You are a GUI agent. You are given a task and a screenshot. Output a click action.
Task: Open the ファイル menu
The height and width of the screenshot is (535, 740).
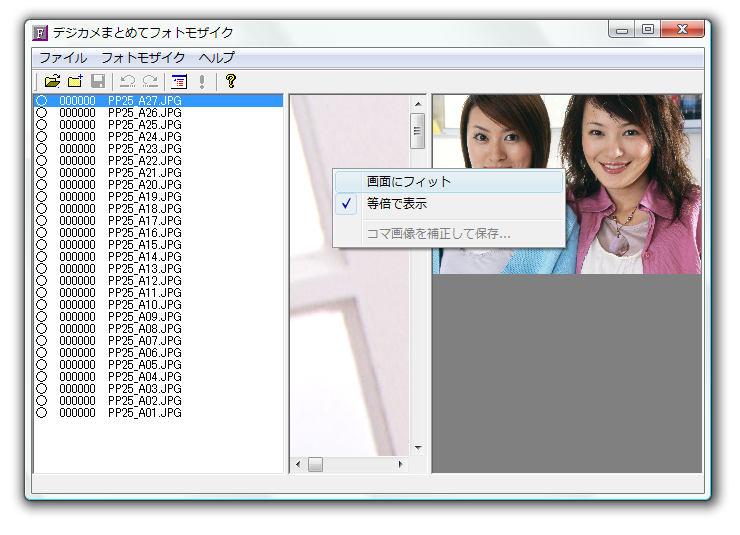coord(63,58)
